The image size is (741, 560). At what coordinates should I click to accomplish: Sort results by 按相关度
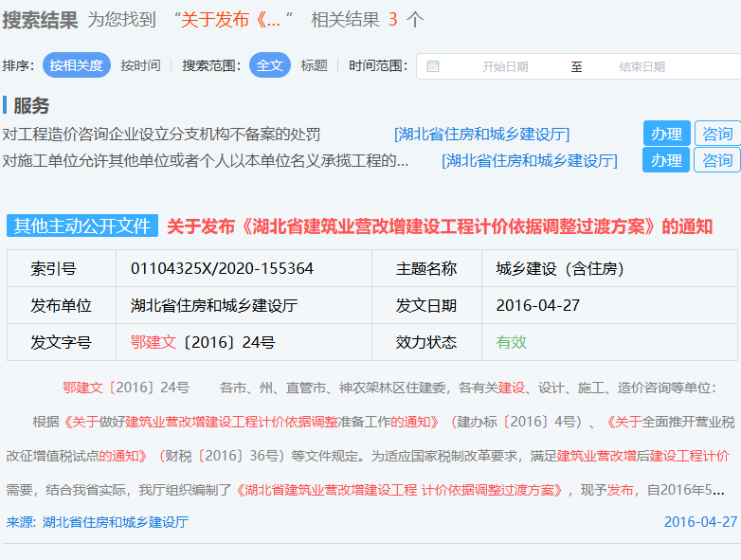click(76, 65)
